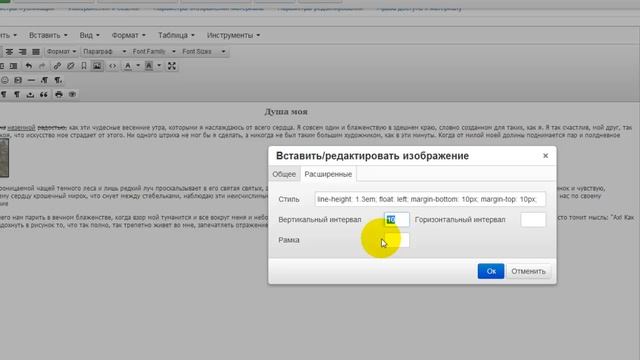Open the Инструменты menu
Image resolution: width=640 pixels, height=360 pixels.
coord(233,36)
